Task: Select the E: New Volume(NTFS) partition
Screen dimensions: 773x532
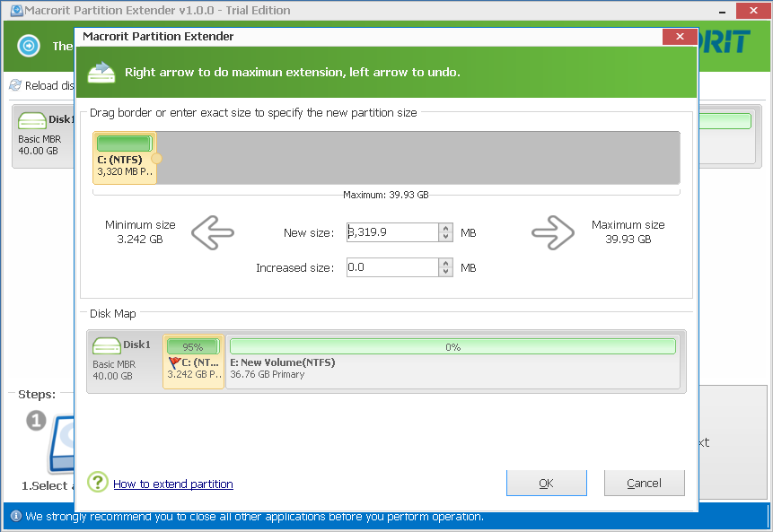Action: (452, 362)
